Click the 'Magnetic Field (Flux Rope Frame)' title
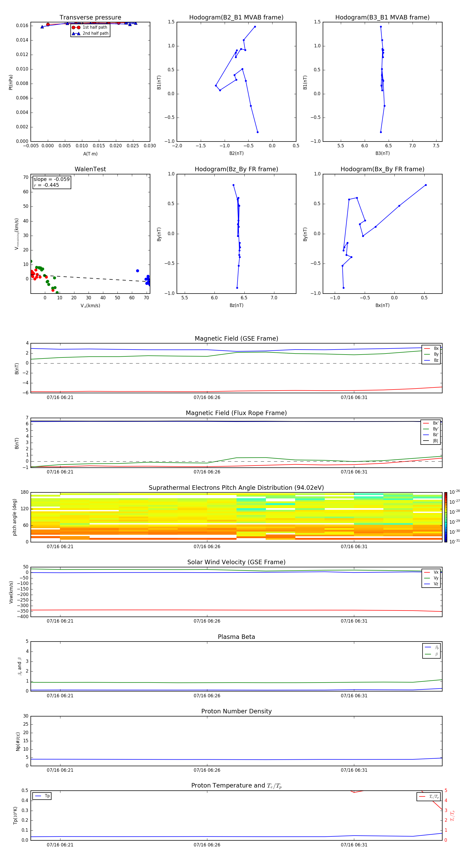The image size is (473, 868). coord(236,413)
